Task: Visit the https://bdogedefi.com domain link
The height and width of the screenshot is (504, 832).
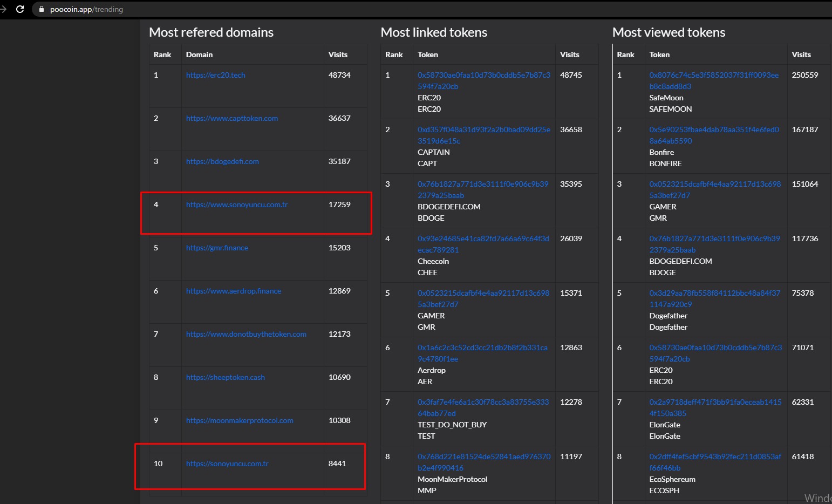Action: [222, 161]
